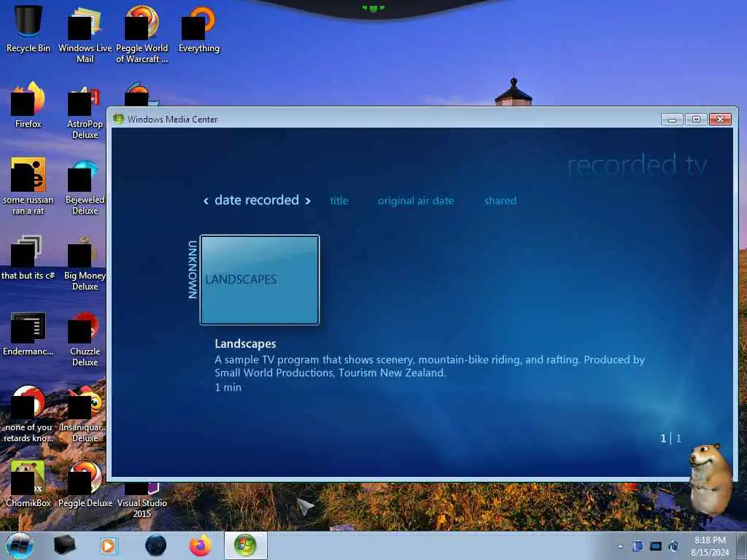Select the 'date recorded' view

pyautogui.click(x=257, y=200)
